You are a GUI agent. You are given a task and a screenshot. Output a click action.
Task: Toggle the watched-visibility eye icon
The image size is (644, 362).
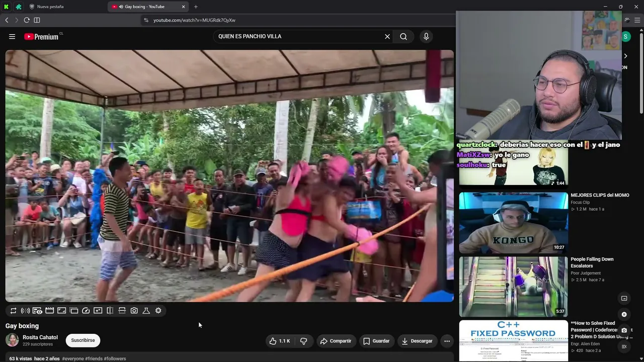[x=37, y=311]
